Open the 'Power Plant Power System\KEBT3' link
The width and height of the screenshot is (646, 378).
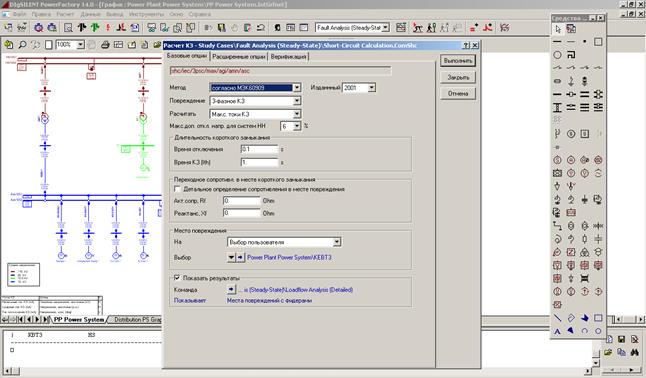289,257
